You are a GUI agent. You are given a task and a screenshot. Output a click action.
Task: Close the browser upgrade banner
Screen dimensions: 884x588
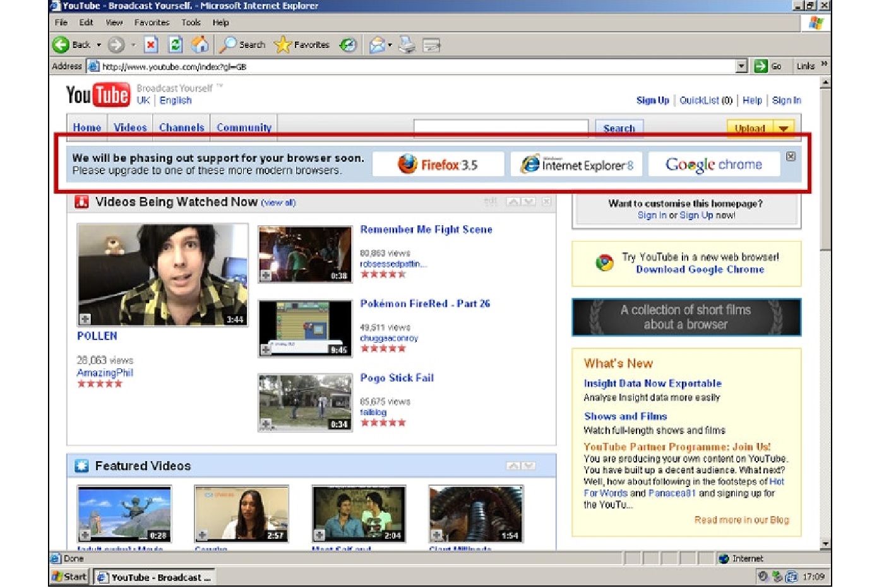point(791,156)
